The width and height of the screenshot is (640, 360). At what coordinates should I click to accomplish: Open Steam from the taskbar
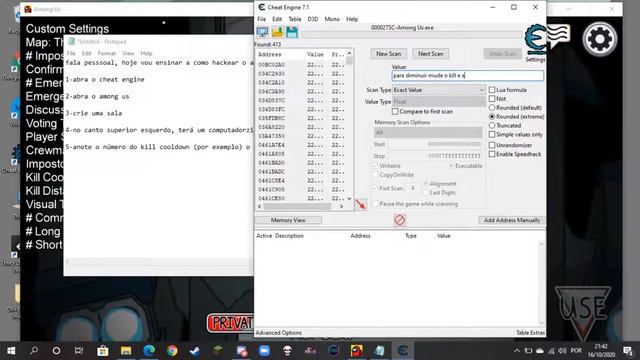(195, 351)
